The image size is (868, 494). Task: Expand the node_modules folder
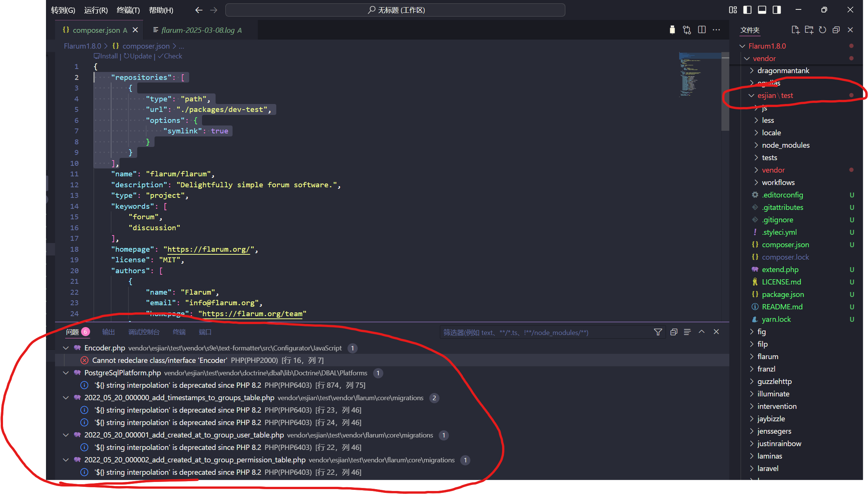[x=785, y=145]
